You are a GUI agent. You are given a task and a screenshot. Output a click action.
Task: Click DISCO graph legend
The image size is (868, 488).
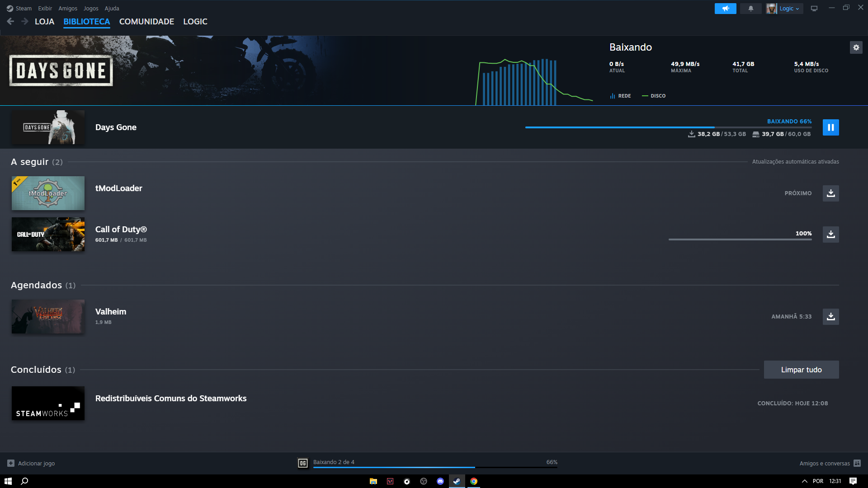[654, 96]
